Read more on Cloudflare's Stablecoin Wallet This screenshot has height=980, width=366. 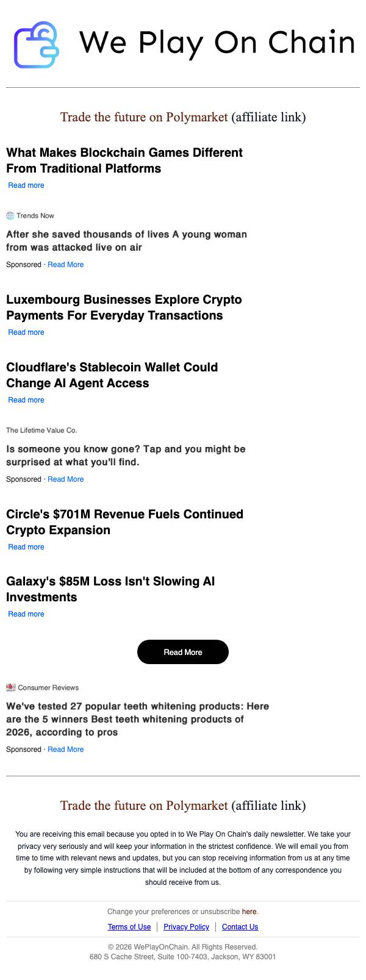click(x=26, y=400)
